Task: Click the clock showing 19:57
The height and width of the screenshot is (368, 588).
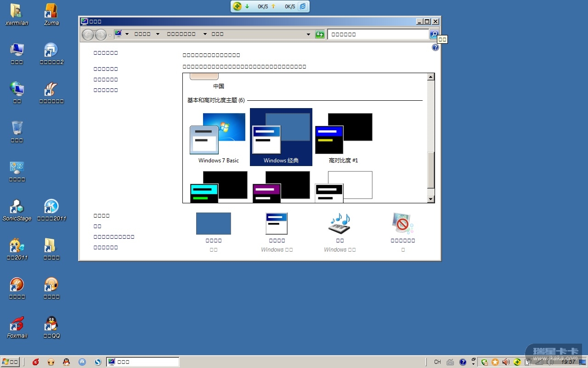Action: point(568,362)
